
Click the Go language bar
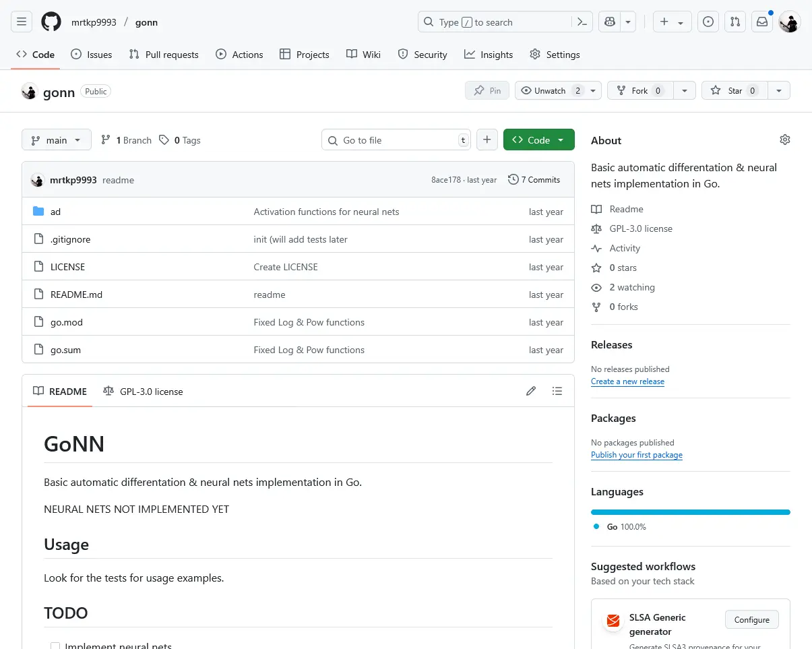tap(691, 512)
